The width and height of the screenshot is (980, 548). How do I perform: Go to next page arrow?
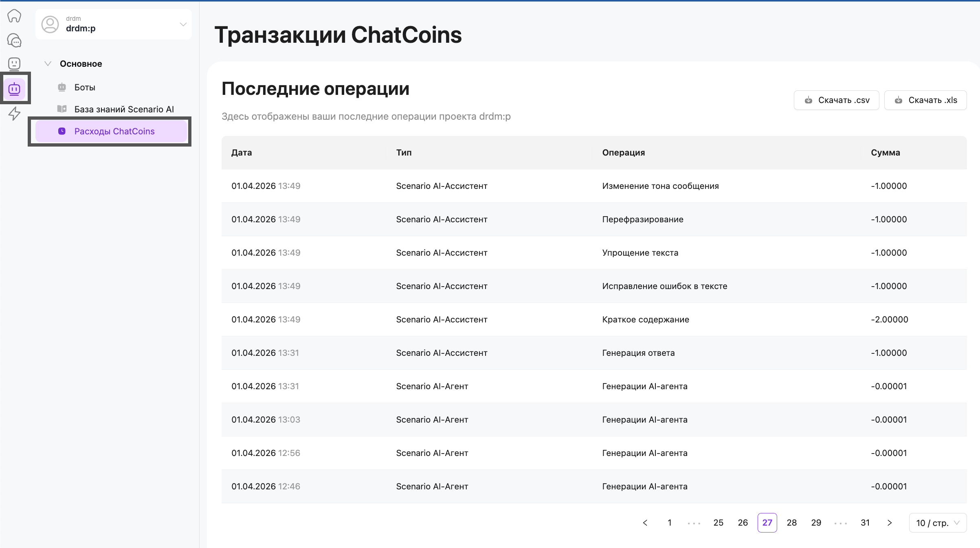(x=890, y=523)
